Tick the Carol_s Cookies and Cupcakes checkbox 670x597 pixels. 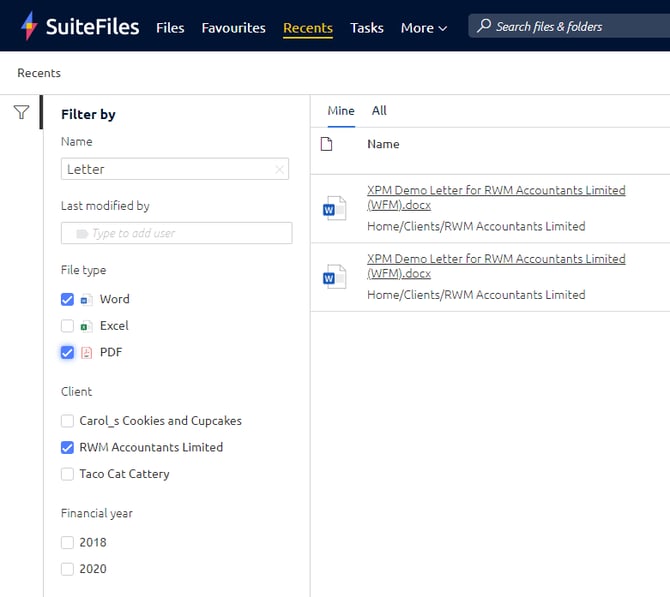coord(67,421)
